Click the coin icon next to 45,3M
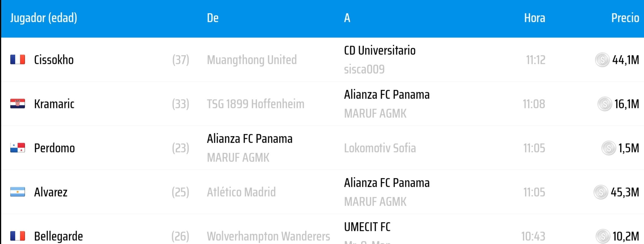The image size is (644, 244). tap(601, 192)
